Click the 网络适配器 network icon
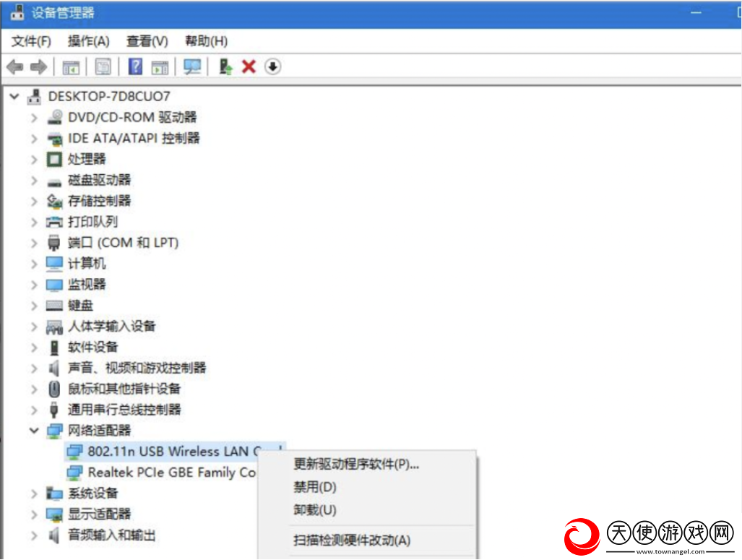This screenshot has height=560, width=742. coord(54,431)
